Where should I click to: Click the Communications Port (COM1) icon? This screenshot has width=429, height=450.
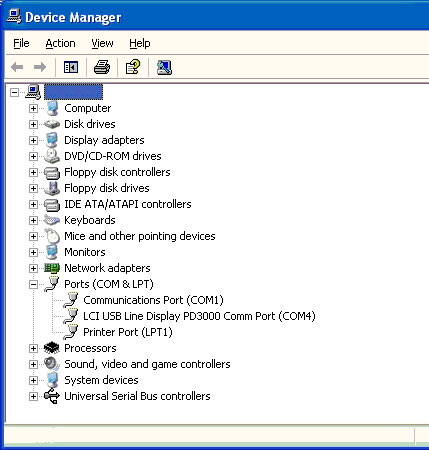(x=71, y=300)
